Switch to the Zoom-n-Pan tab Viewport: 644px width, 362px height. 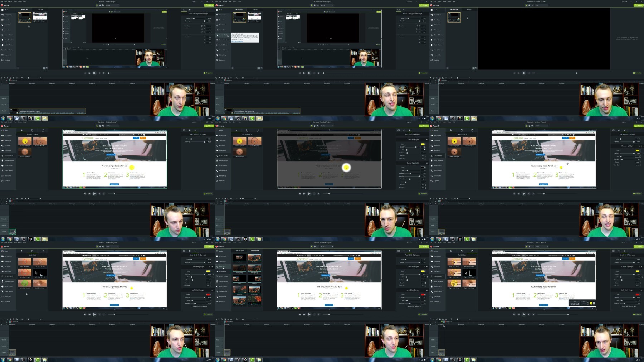[x=239, y=250]
